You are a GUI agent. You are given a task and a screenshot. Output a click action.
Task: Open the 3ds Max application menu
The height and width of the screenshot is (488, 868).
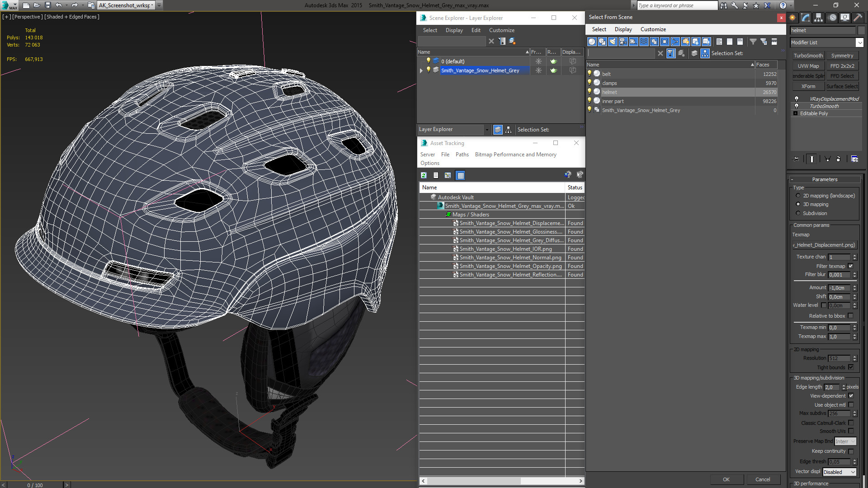[9, 5]
